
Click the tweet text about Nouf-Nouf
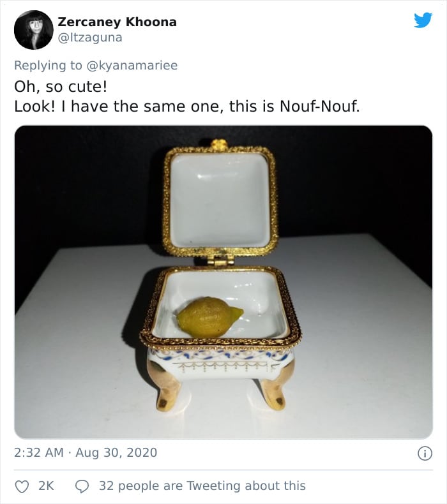(187, 107)
